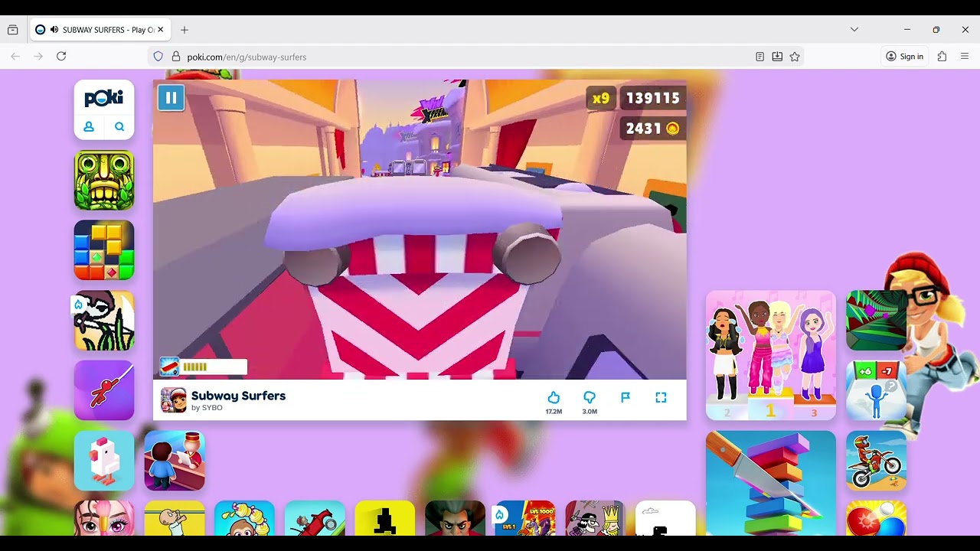Viewport: 980px width, 551px height.
Task: Open the green neon tunnel game thumbnail
Action: click(876, 321)
